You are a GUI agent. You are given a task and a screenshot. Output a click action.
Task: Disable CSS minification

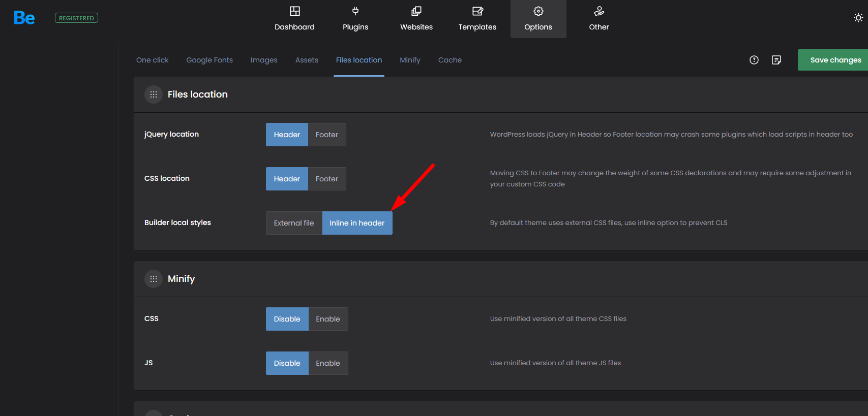[x=287, y=319]
